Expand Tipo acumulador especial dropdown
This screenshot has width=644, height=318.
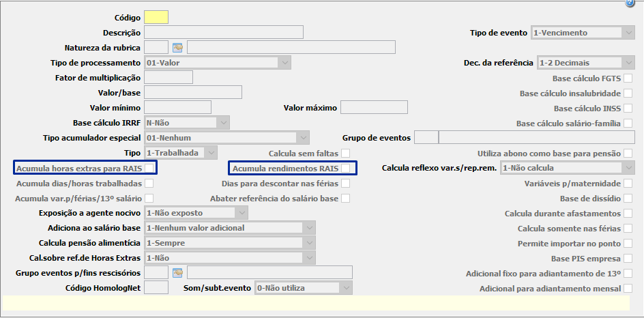226,138
